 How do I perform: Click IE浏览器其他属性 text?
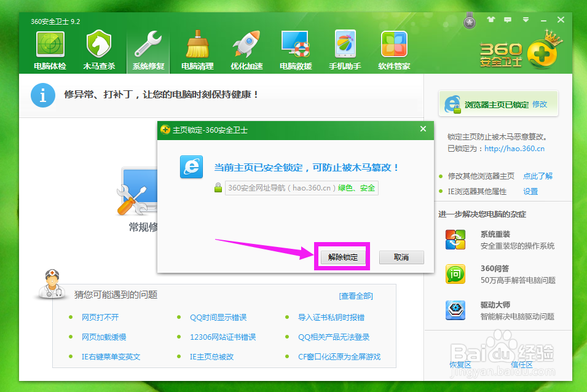tap(477, 192)
